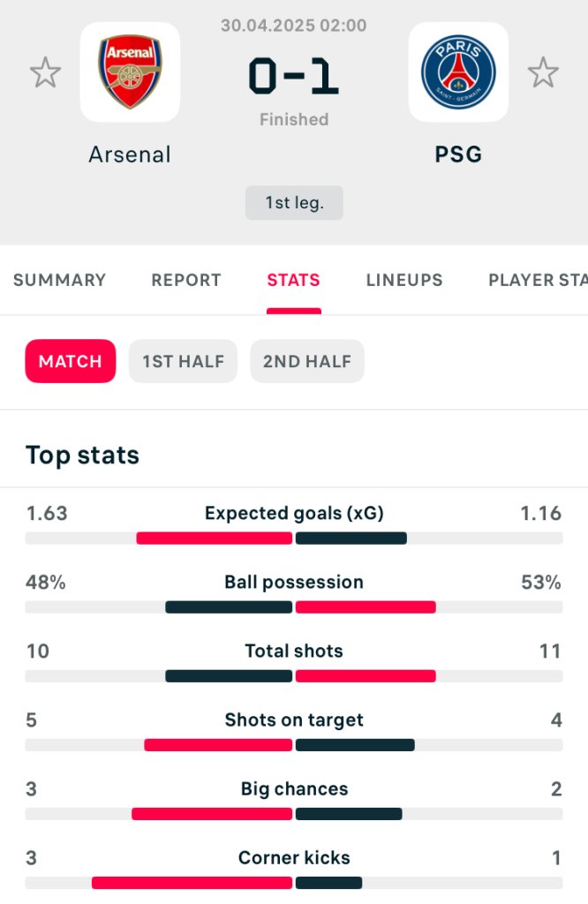Screen dimensions: 588x904
Task: Click the Ball possession stat bar
Action: pyautogui.click(x=294, y=607)
